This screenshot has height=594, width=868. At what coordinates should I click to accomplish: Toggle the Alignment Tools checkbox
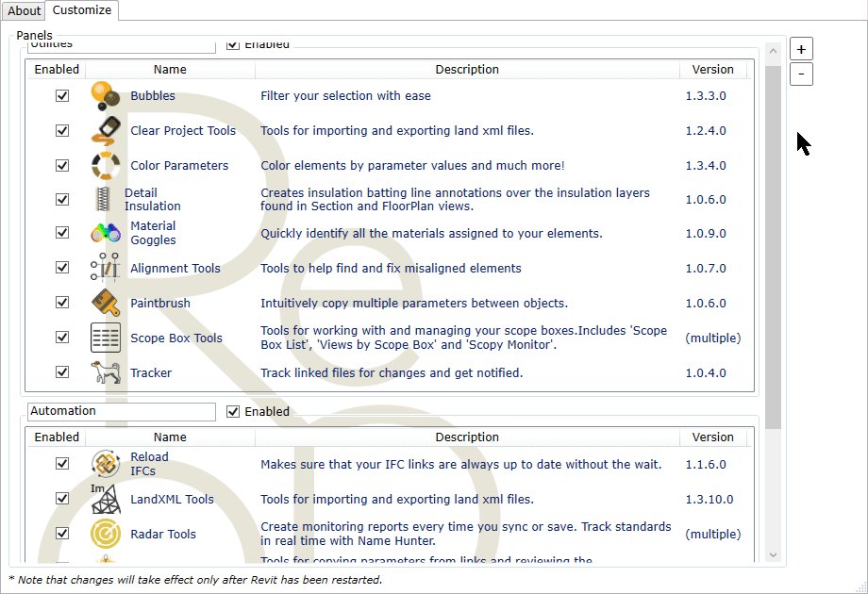point(62,267)
